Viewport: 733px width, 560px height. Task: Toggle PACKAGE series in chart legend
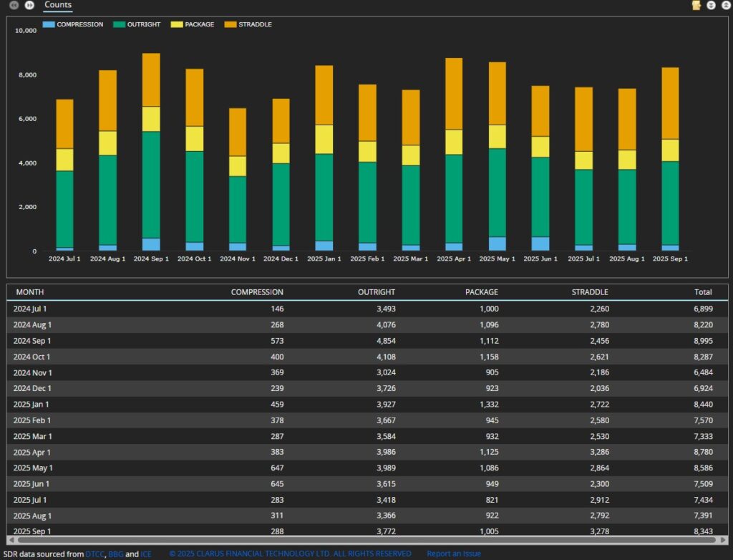pyautogui.click(x=193, y=24)
